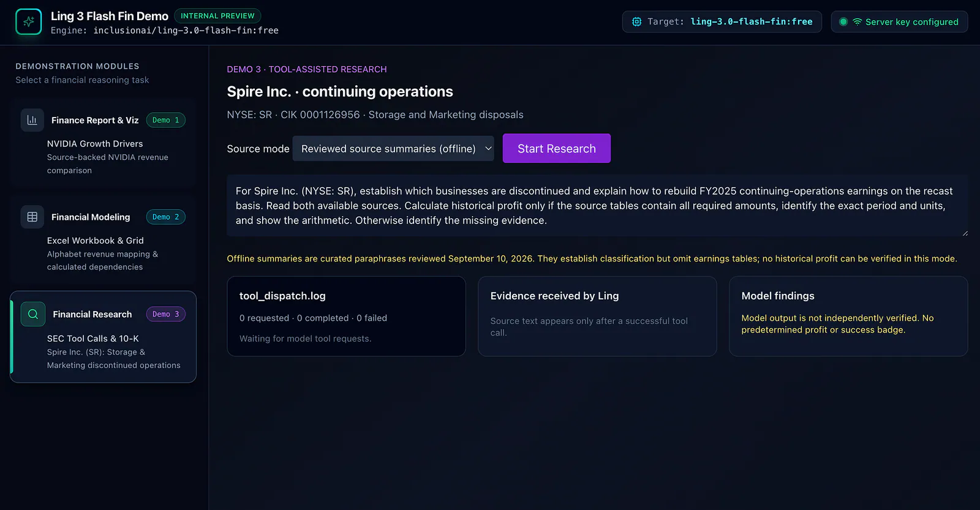Viewport: 980px width, 510px height.
Task: Click the 'DEMONSTRATION MODULES' heading
Action: click(x=77, y=66)
